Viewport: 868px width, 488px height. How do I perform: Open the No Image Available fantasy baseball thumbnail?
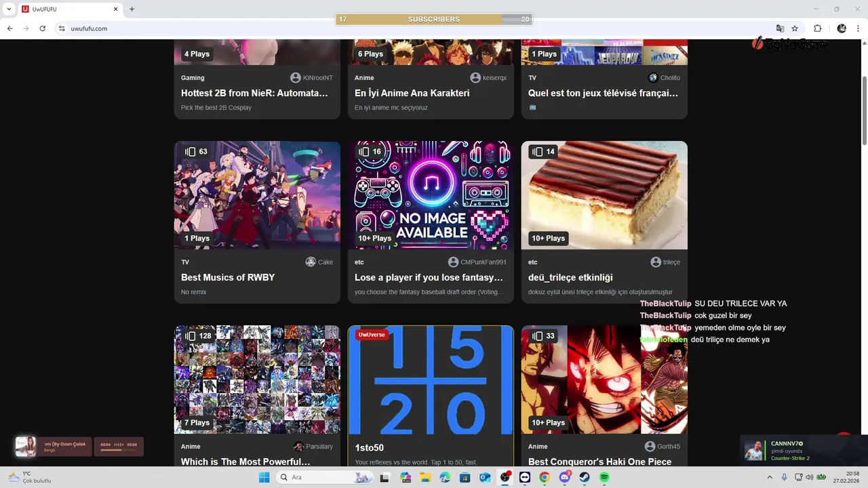(x=431, y=195)
